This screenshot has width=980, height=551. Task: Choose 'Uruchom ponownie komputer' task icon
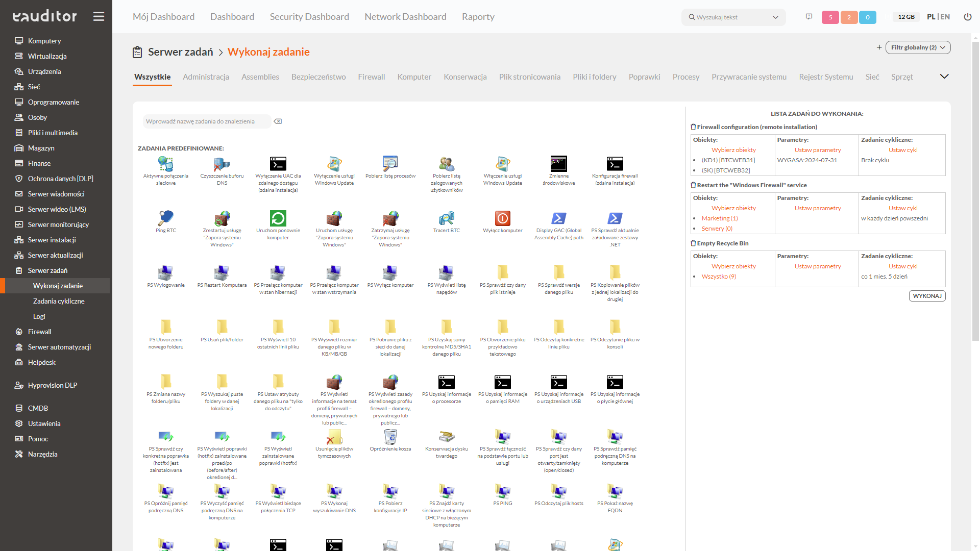pyautogui.click(x=278, y=218)
